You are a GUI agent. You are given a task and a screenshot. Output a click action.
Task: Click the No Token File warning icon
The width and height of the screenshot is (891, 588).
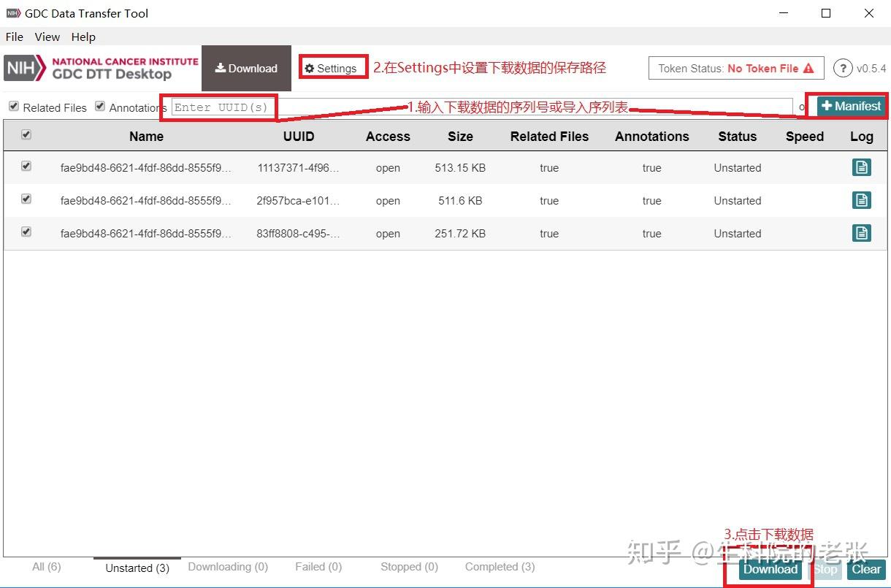809,68
